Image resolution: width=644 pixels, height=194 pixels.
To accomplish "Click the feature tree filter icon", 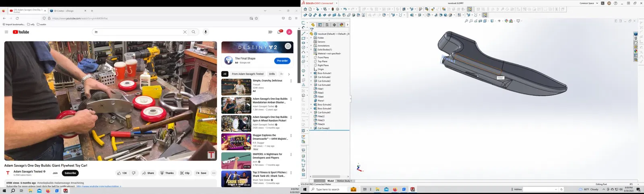I will (312, 29).
